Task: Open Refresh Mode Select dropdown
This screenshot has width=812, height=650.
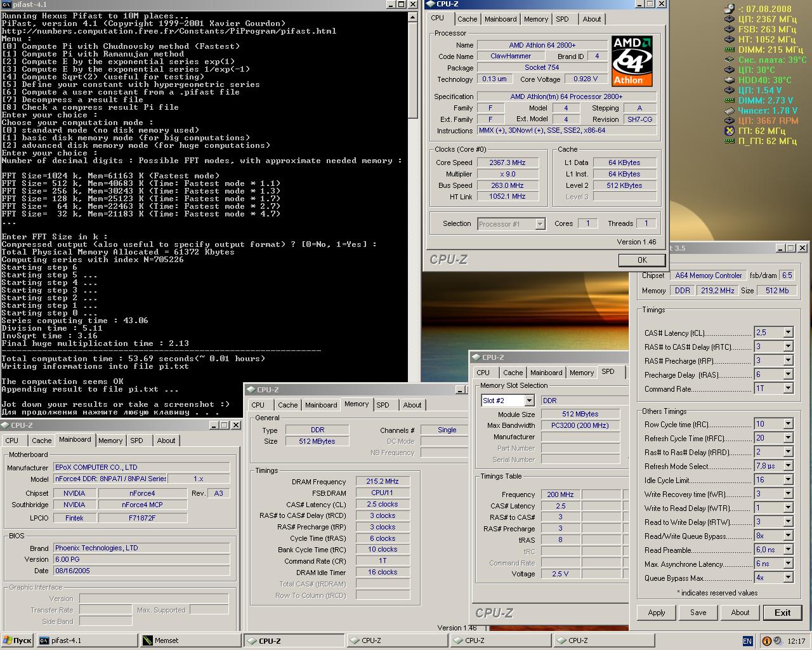Action: pyautogui.click(x=788, y=466)
